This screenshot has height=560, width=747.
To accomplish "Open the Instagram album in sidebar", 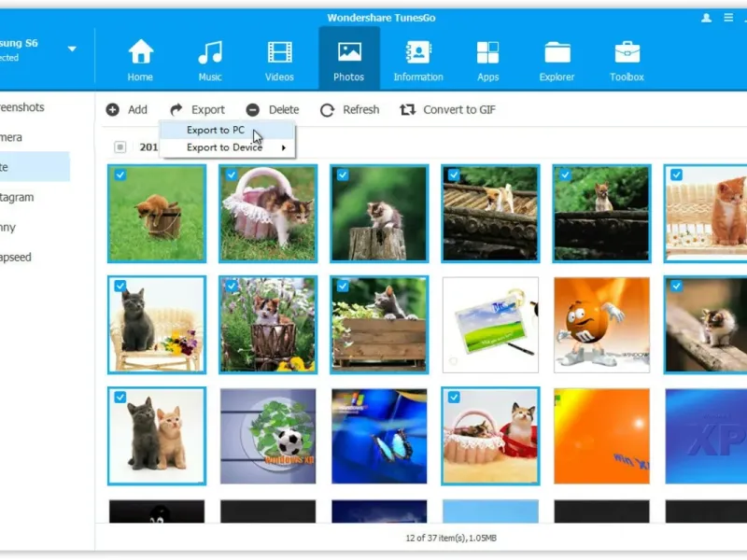I will click(35, 197).
